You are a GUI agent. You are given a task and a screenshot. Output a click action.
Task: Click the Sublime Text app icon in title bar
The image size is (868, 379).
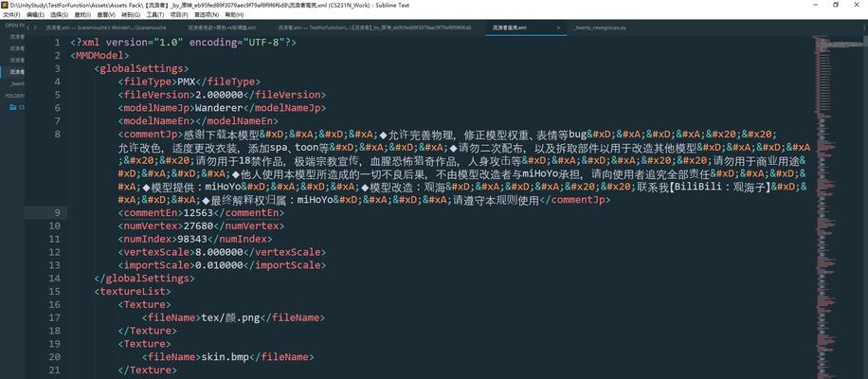5,5
